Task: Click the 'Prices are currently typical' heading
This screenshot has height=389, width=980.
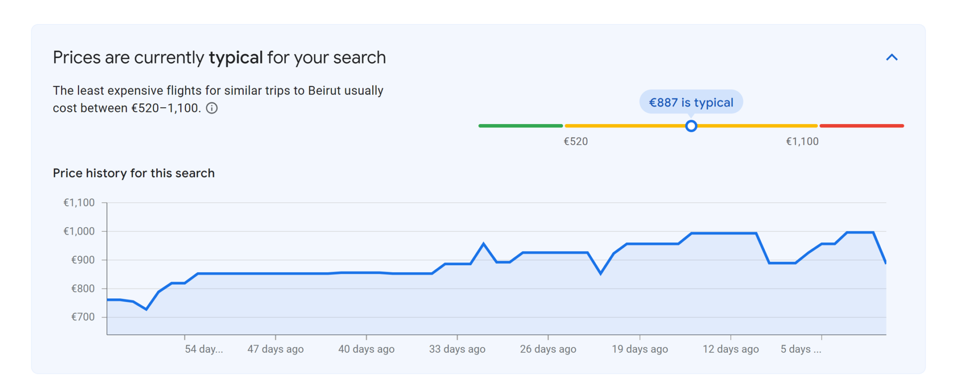Action: pos(219,57)
